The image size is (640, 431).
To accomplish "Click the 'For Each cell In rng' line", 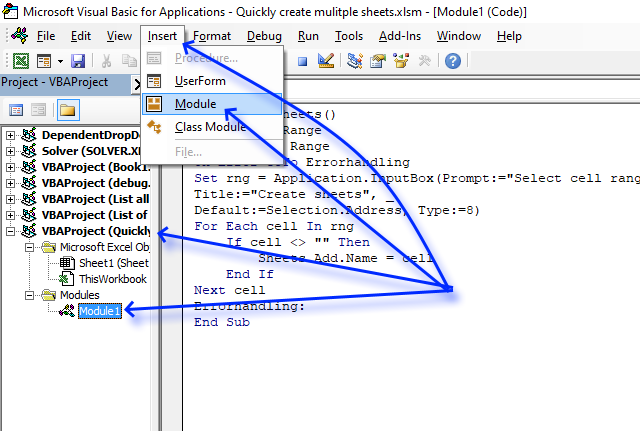I will [274, 226].
